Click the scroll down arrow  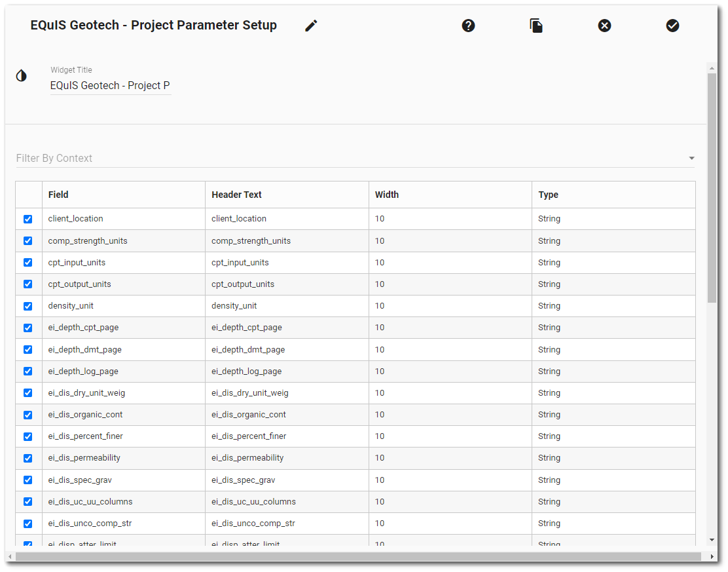coord(712,541)
